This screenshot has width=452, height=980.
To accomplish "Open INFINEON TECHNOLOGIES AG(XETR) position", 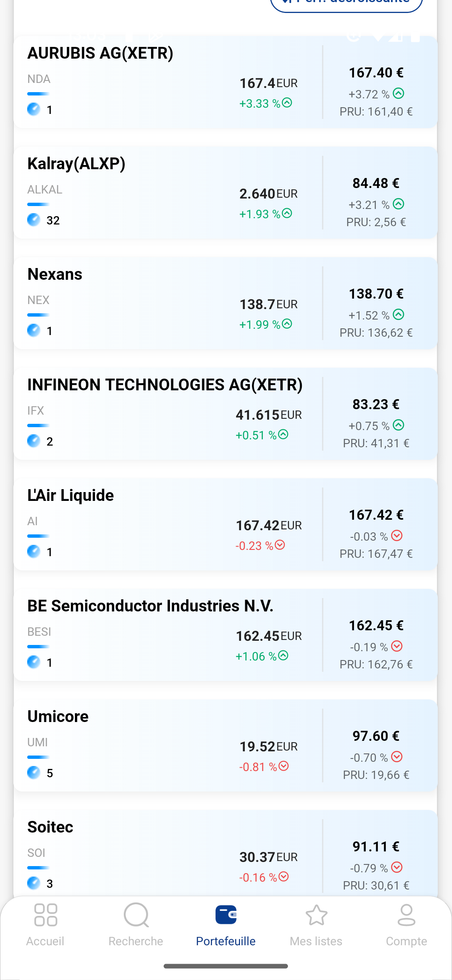I will point(165,385).
